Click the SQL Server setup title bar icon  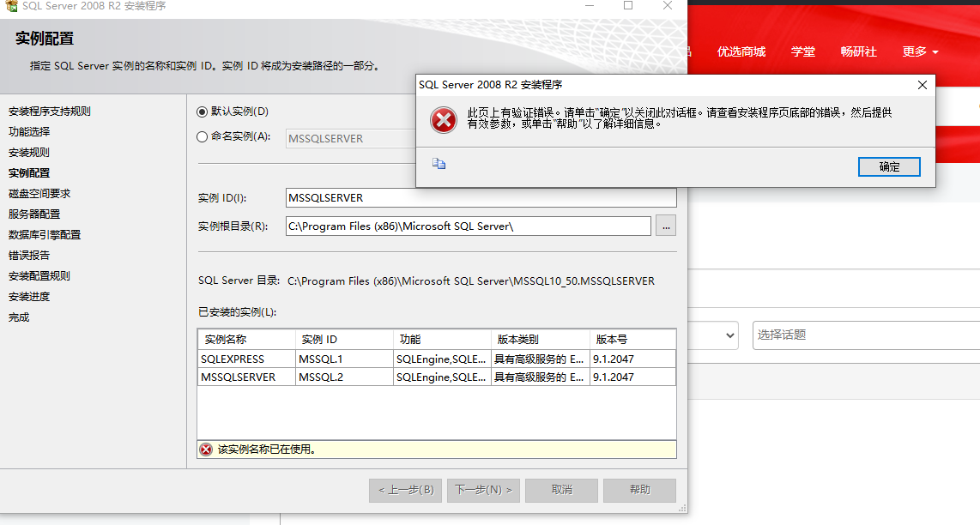coord(10,6)
